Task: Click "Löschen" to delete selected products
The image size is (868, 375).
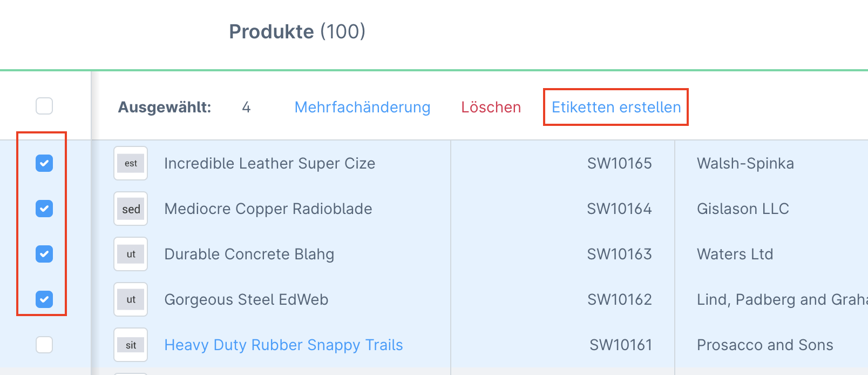Action: [x=491, y=107]
